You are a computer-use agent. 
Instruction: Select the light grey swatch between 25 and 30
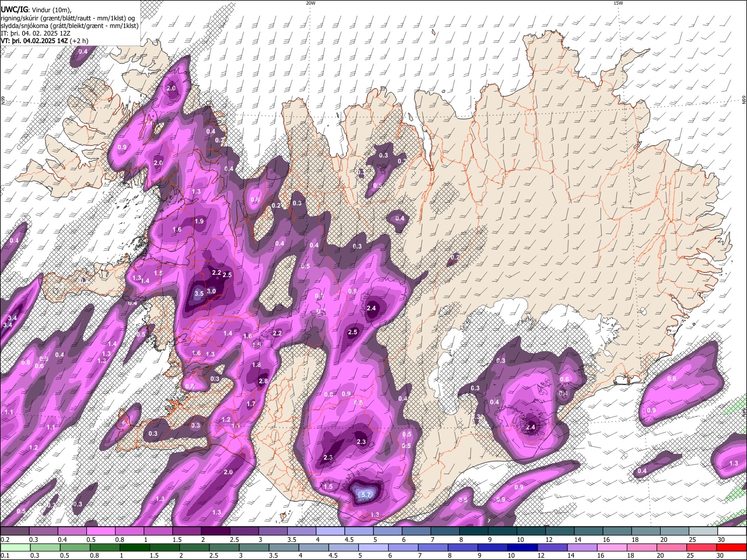pyautogui.click(x=703, y=531)
